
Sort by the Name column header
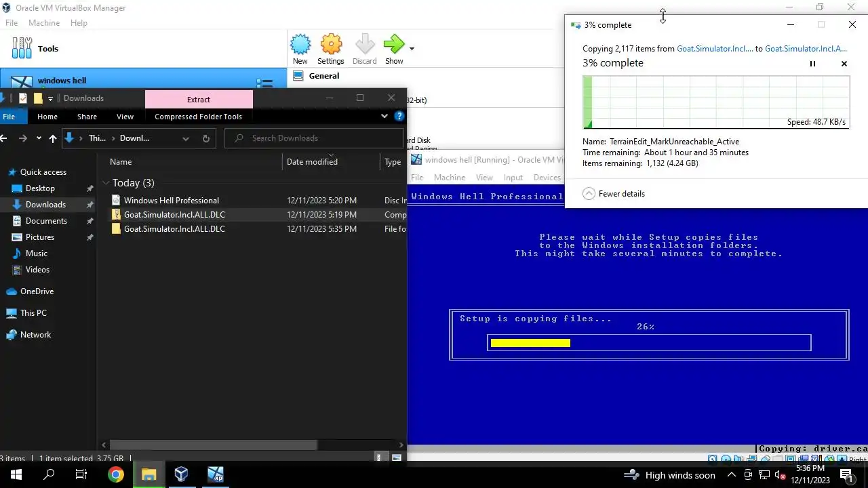(121, 162)
